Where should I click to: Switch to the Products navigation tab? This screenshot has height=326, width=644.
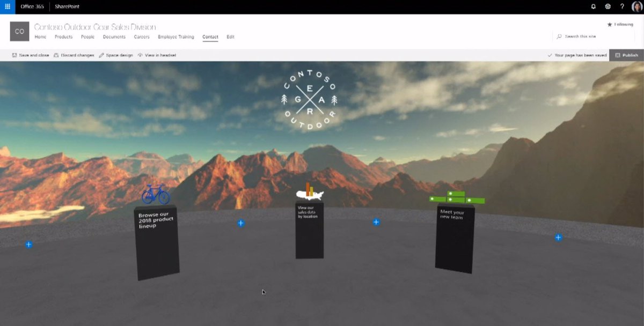click(63, 36)
